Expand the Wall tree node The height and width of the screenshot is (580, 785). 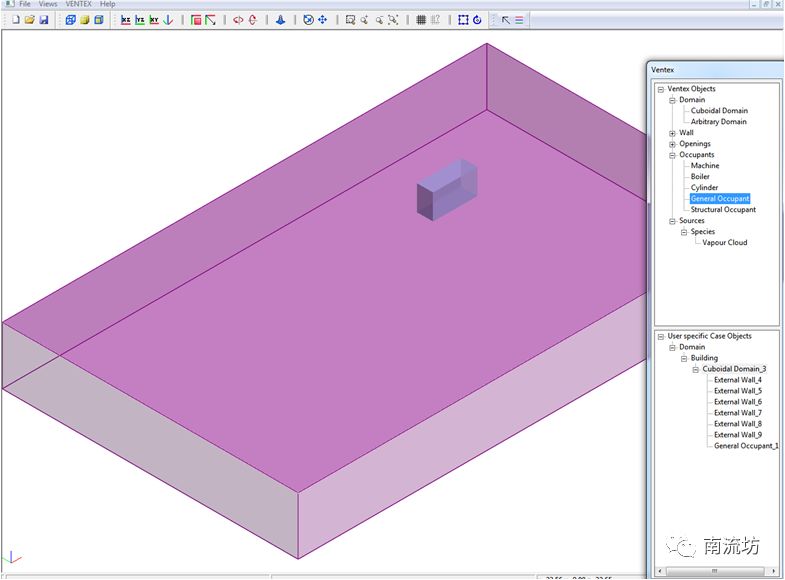[672, 133]
